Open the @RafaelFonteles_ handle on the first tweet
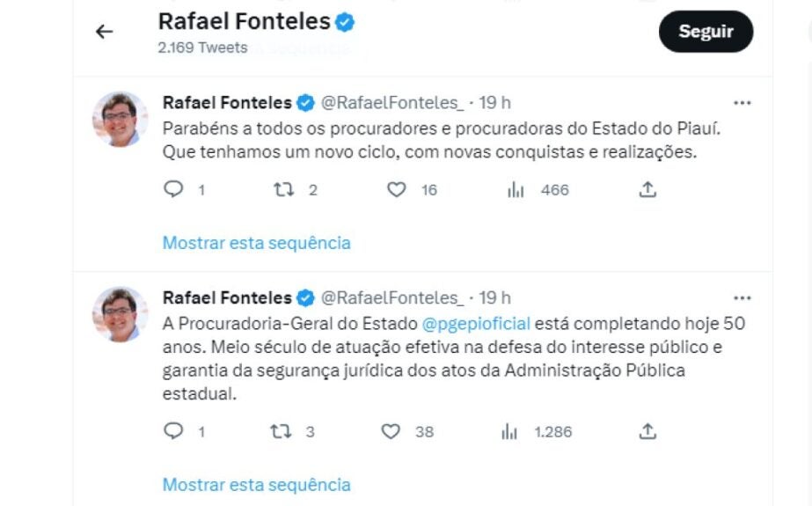This screenshot has width=812, height=506. 392,103
